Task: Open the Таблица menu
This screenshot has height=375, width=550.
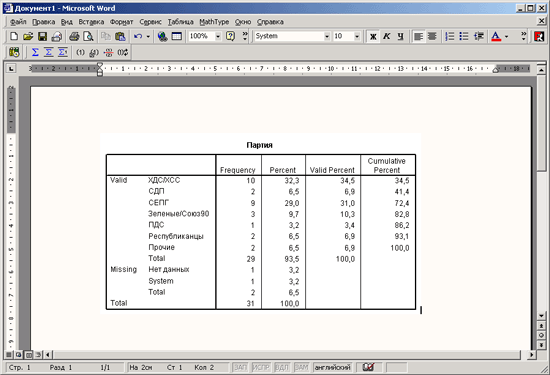Action: (x=180, y=22)
